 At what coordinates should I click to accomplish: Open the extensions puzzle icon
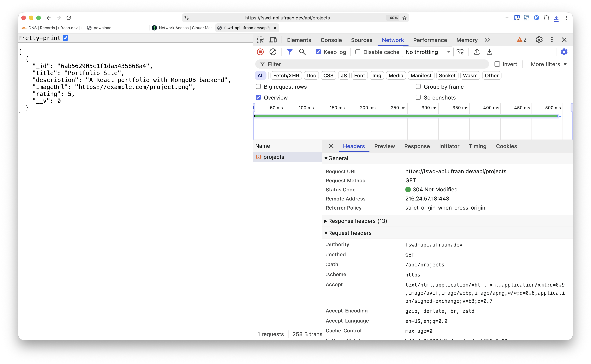coord(546,18)
